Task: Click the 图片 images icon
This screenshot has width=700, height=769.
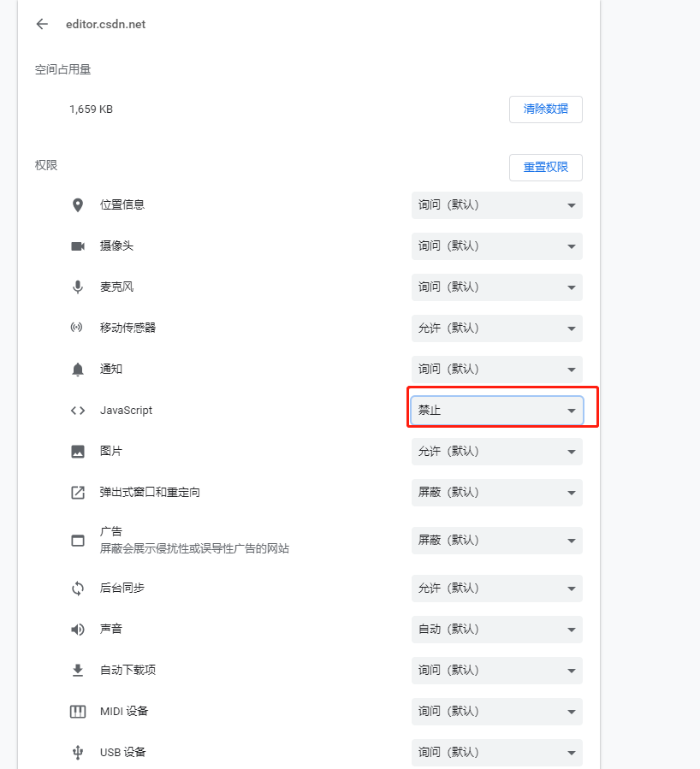Action: point(78,451)
